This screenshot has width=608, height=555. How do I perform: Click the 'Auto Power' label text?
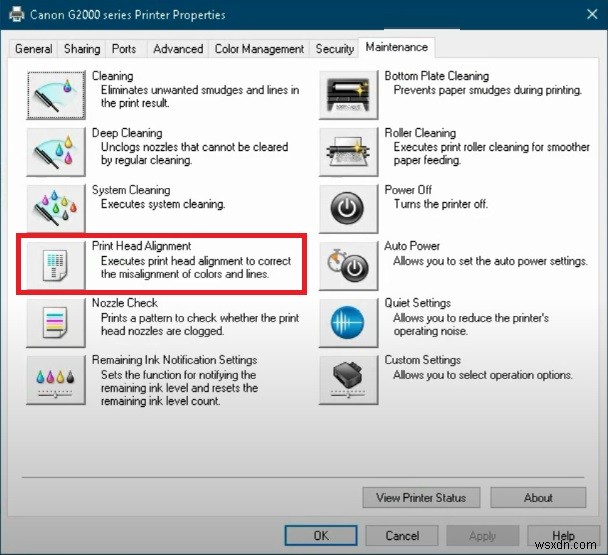(412, 246)
